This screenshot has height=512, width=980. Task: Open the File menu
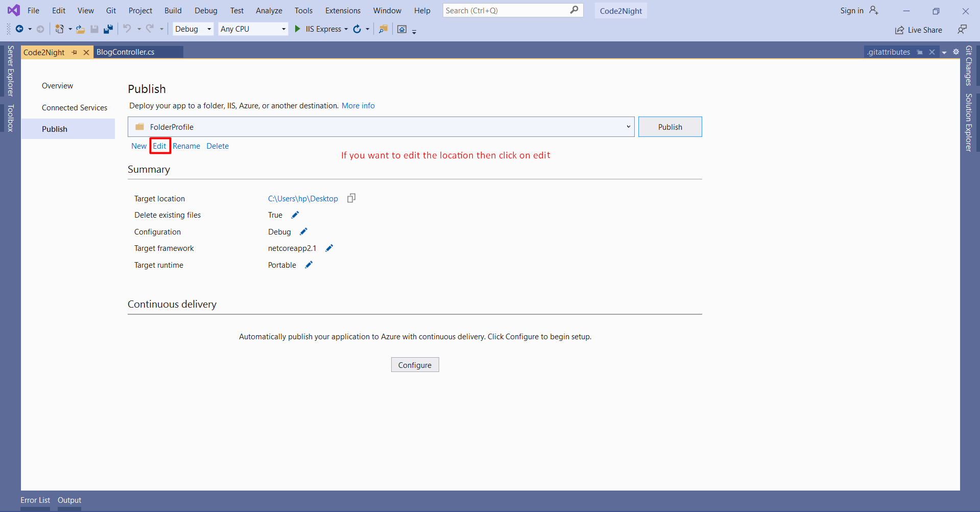33,10
